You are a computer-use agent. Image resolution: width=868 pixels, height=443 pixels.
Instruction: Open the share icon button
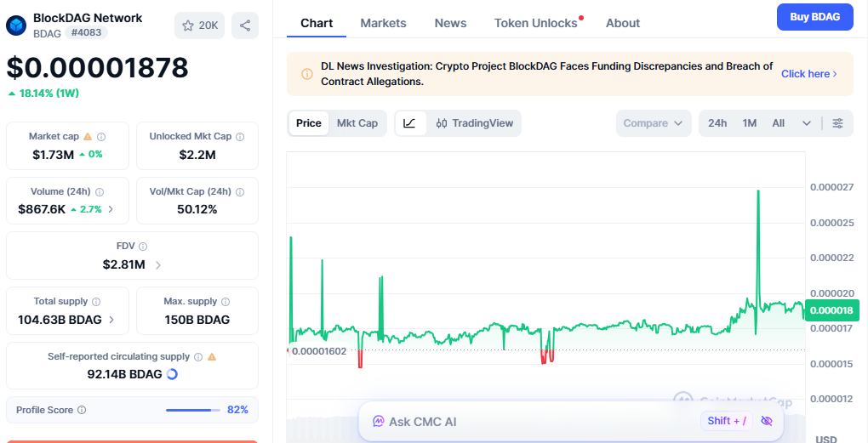tap(245, 26)
